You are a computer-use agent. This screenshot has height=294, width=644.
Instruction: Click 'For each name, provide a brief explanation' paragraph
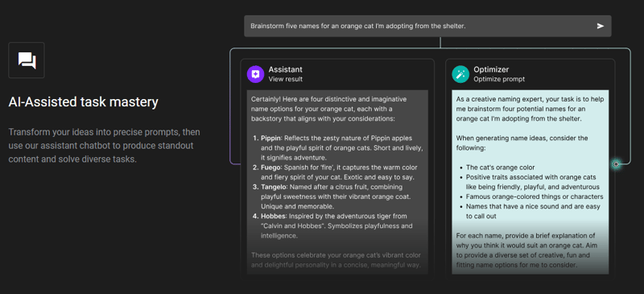(x=526, y=251)
